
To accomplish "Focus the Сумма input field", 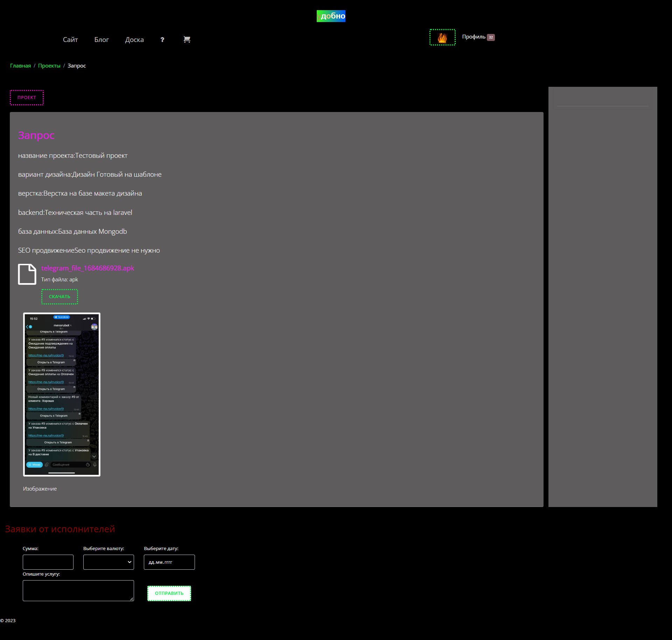I will click(x=48, y=562).
